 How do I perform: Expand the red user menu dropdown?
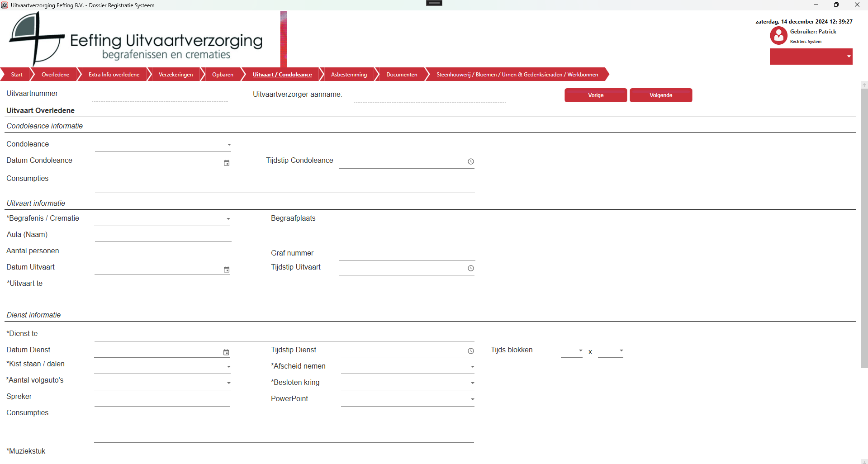click(849, 56)
